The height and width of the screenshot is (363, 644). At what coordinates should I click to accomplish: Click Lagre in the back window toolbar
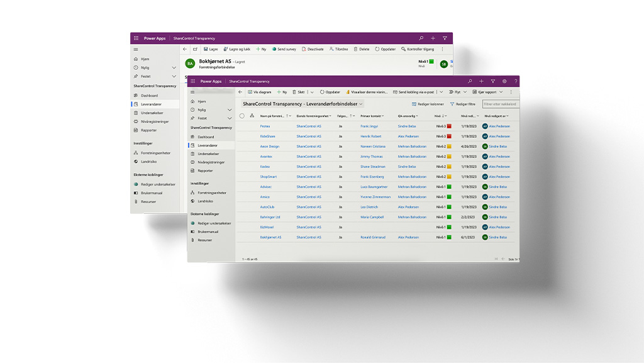211,49
